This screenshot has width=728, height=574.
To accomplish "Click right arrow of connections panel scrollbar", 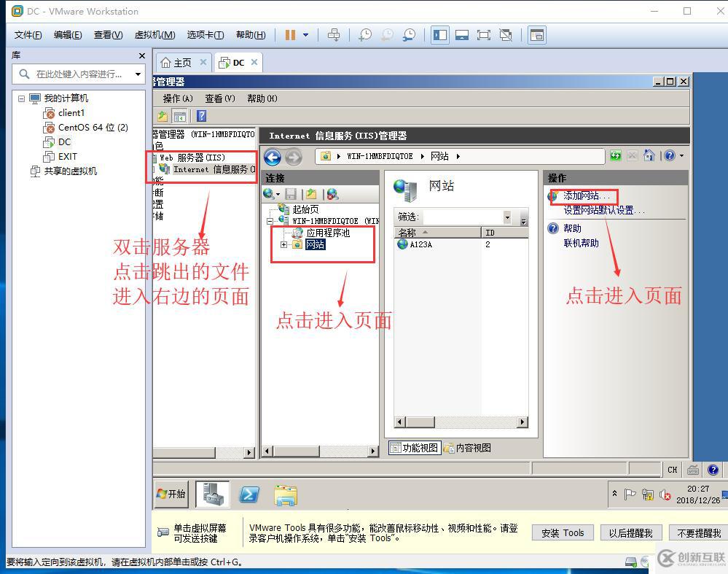I will tap(372, 451).
